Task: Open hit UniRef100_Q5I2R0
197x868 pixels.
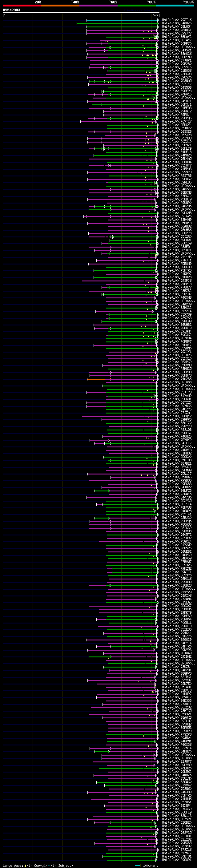Action: [177, 236]
